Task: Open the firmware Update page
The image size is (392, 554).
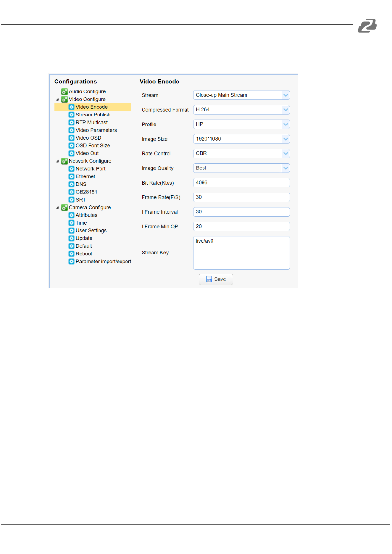Action: (x=84, y=238)
